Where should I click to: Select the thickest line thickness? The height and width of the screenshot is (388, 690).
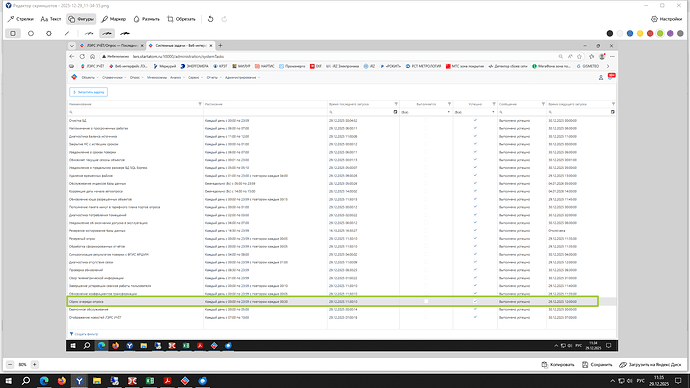coord(125,33)
